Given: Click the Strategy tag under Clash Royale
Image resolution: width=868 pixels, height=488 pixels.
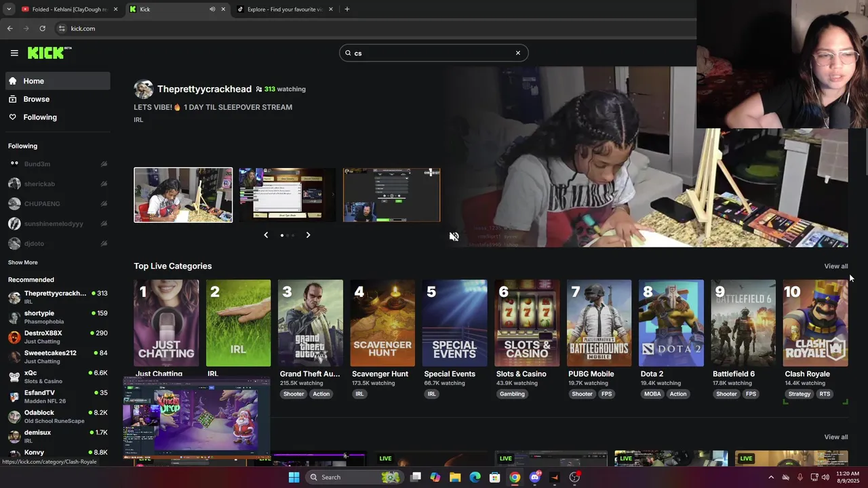Looking at the screenshot, I should (800, 394).
